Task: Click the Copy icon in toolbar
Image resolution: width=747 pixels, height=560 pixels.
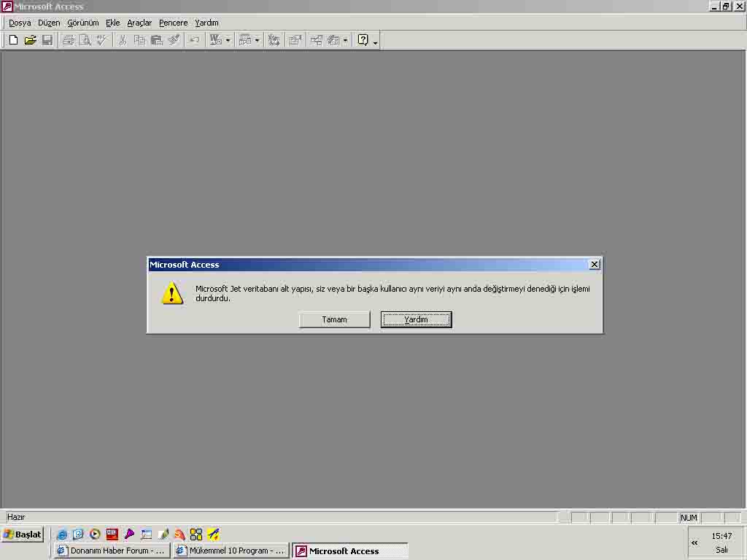Action: tap(139, 41)
